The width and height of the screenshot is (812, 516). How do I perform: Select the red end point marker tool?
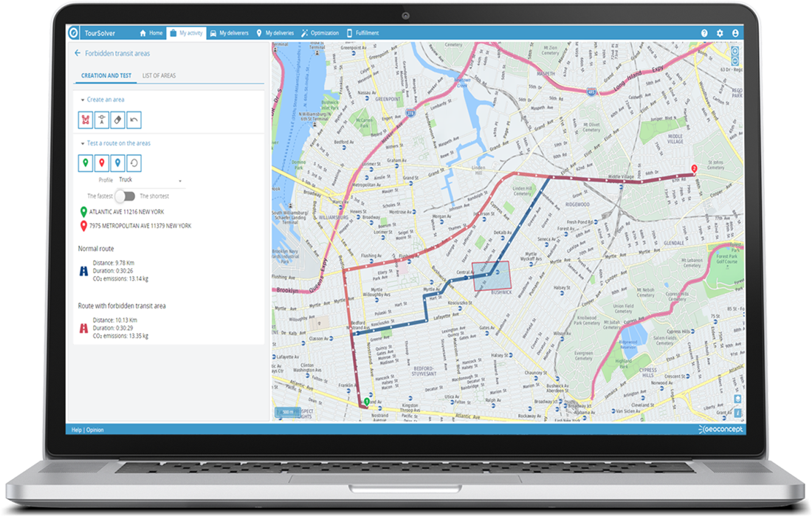[102, 163]
